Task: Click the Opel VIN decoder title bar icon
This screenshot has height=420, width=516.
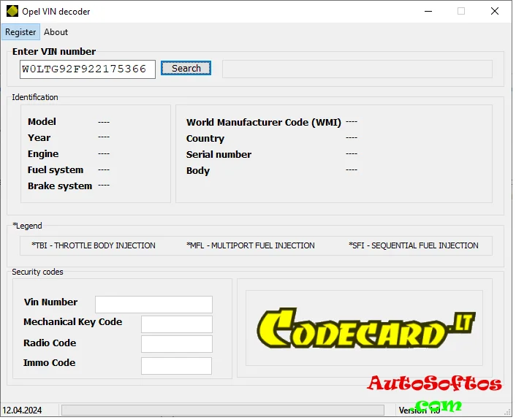Action: tap(12, 12)
